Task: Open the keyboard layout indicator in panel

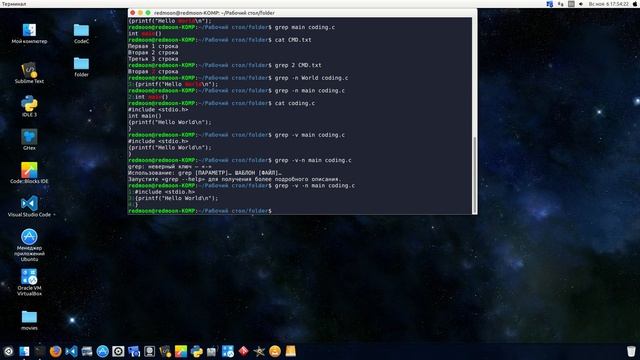Action: 571,4
